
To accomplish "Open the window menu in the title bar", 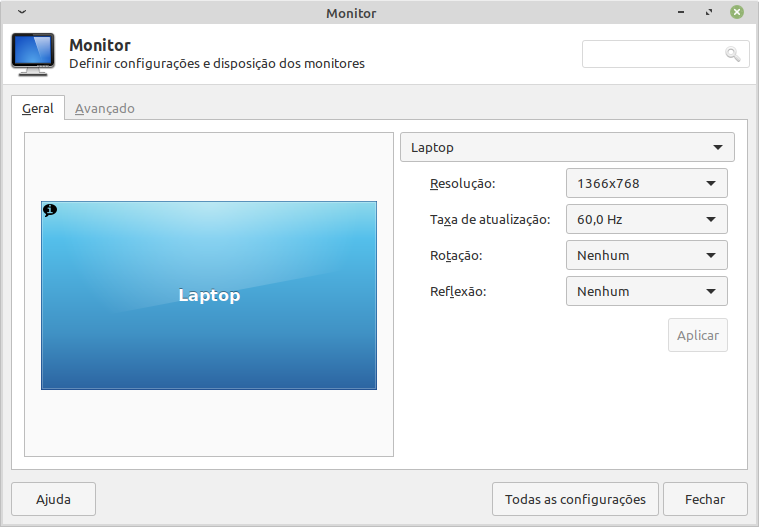I will point(22,12).
